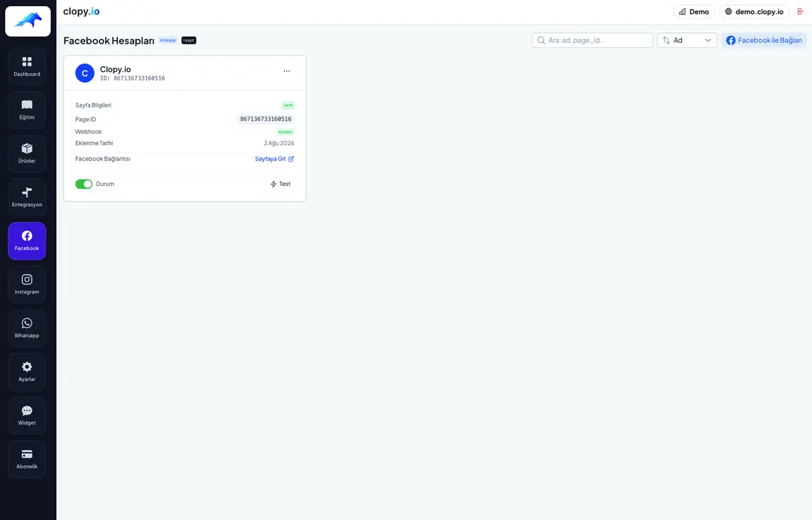Screen dimensions: 812x520
Task: Click the AI Ready badge
Action: [x=168, y=40]
